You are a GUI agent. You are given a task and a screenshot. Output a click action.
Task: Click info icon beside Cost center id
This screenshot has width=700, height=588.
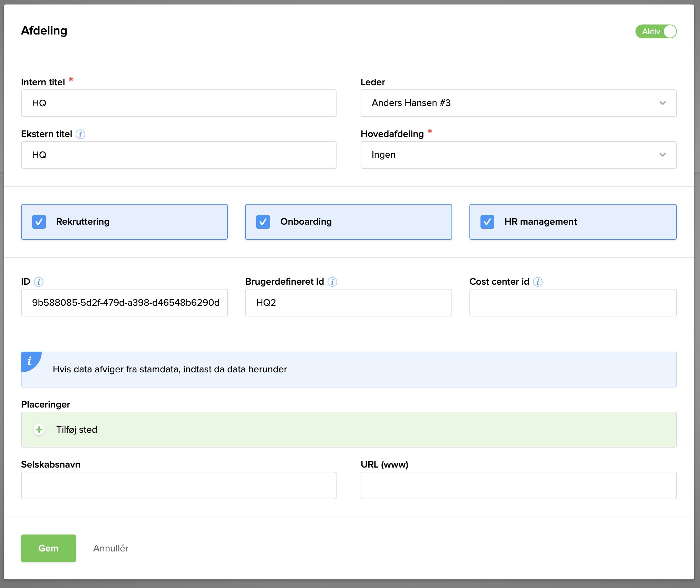point(538,282)
